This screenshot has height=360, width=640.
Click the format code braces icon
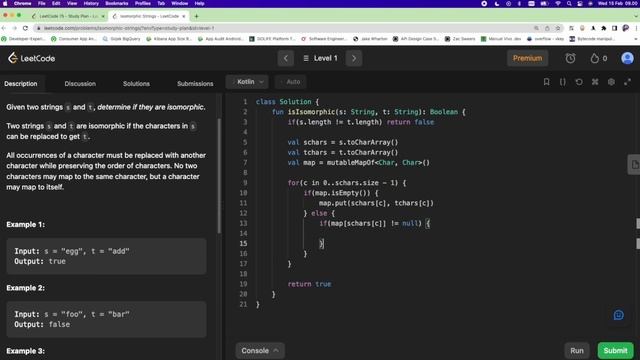(562, 82)
